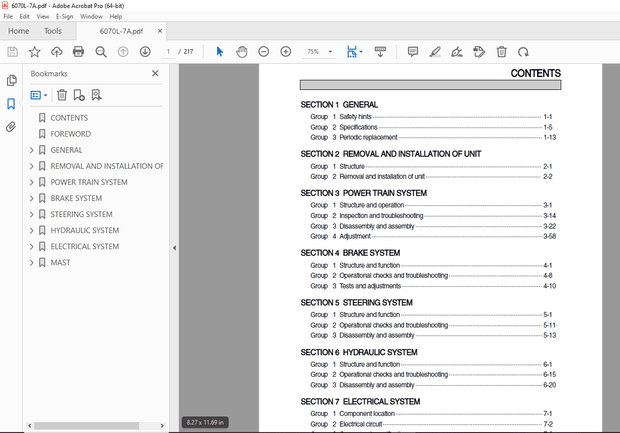Click 'SECTION 4 BRAKE SYSTEM' heading

[350, 253]
